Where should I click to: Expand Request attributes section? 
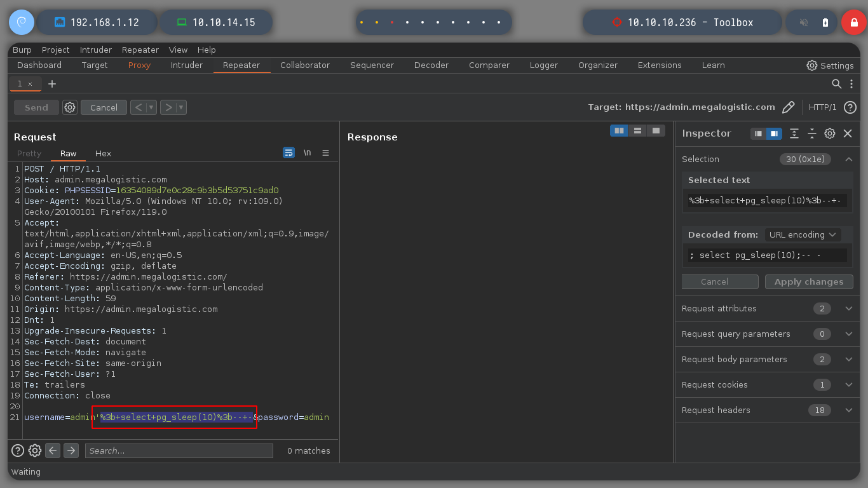849,309
